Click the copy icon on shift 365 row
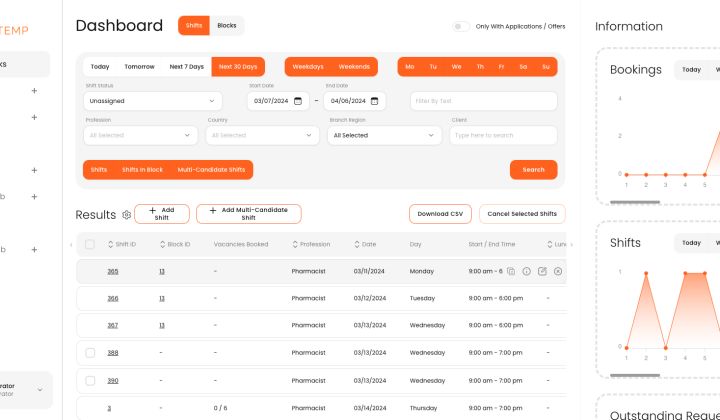This screenshot has width=720, height=420. tap(511, 271)
